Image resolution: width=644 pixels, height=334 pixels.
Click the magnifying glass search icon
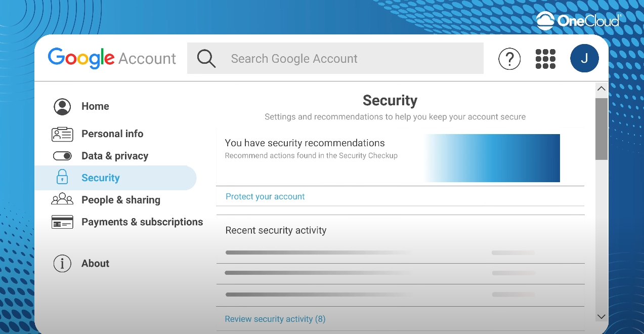206,59
